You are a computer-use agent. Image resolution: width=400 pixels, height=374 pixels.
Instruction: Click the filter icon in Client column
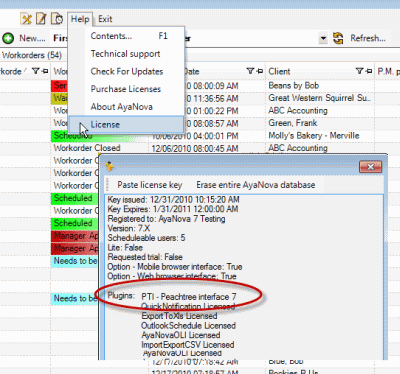click(x=359, y=71)
